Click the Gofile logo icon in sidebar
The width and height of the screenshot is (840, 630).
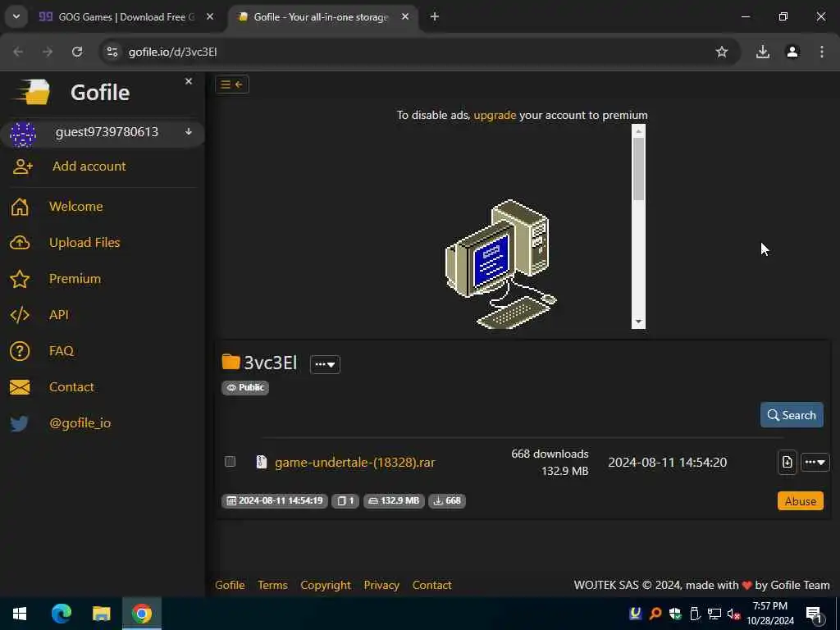(33, 92)
